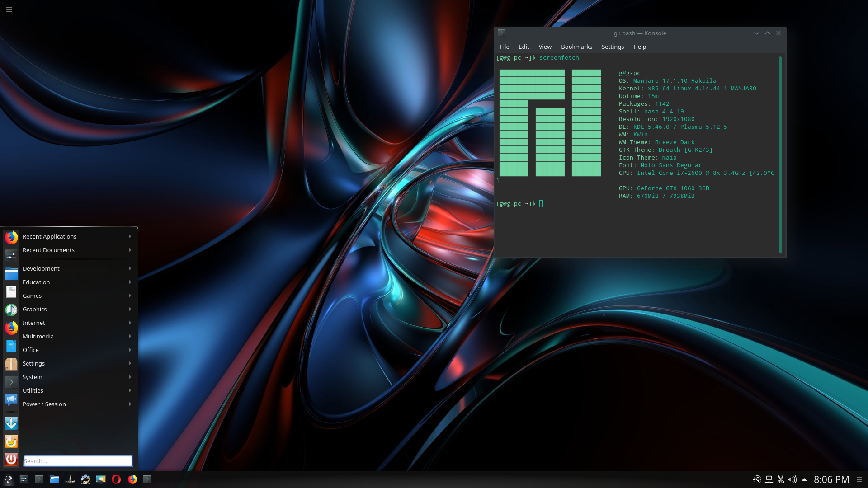Open Konsole File menu
868x488 pixels.
(505, 47)
